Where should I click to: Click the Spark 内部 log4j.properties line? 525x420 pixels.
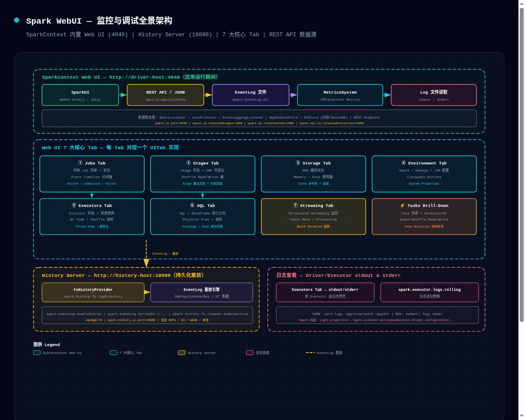coord(377,320)
